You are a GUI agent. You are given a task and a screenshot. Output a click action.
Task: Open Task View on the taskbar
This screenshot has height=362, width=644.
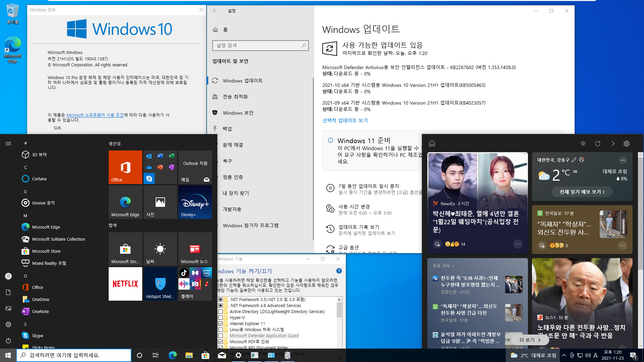(155, 355)
